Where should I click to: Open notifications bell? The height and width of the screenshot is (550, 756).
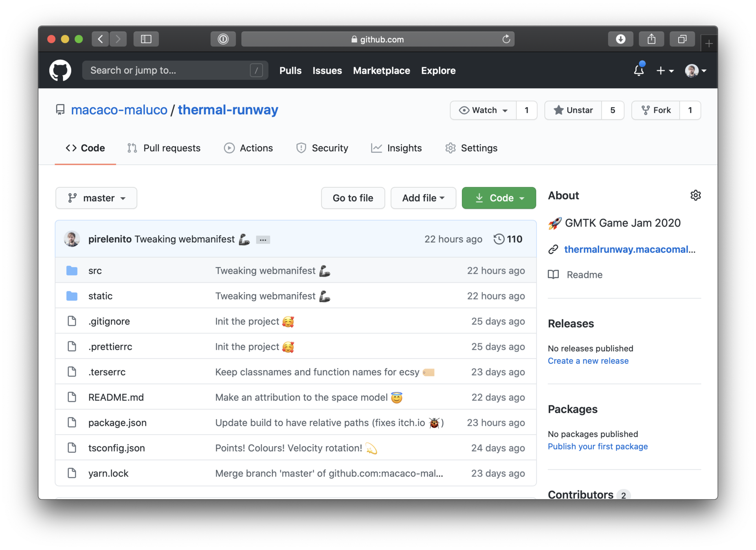[639, 70]
